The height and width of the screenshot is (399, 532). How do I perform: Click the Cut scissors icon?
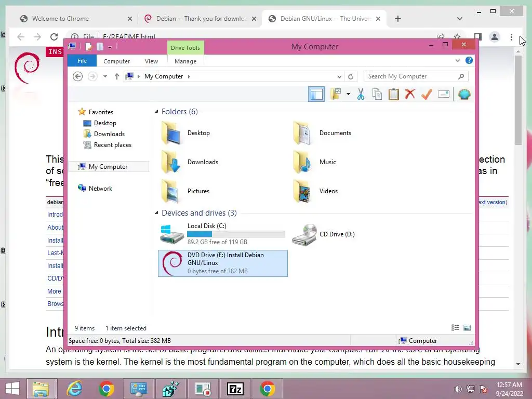361,95
